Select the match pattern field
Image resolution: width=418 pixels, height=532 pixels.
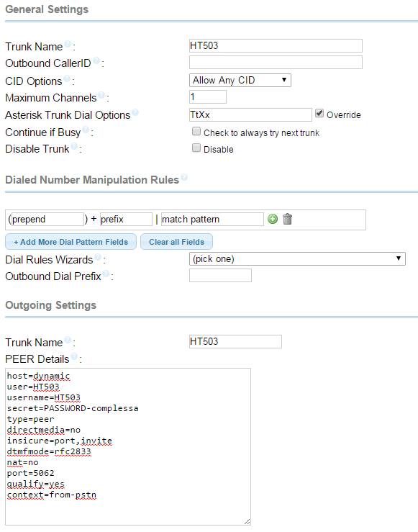[x=212, y=219]
